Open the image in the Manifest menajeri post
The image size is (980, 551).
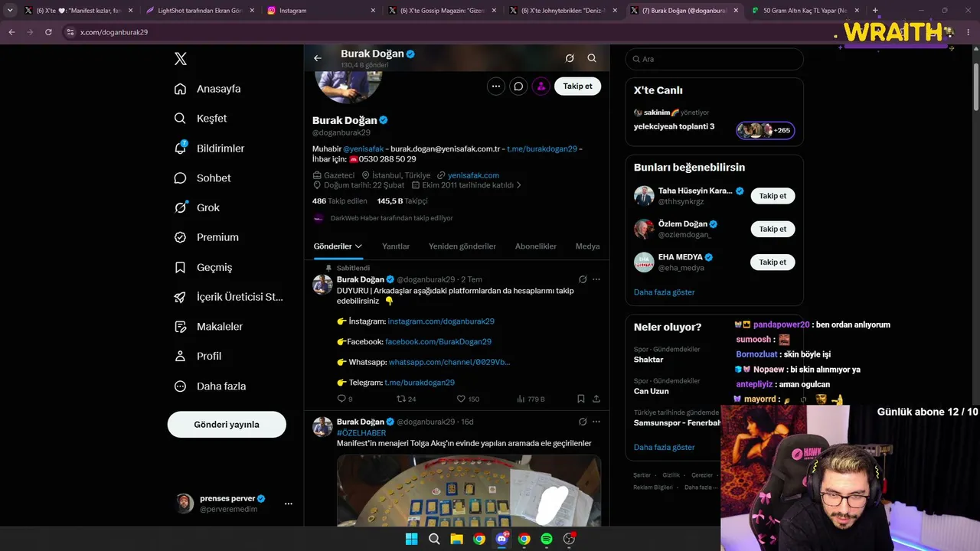point(469,491)
